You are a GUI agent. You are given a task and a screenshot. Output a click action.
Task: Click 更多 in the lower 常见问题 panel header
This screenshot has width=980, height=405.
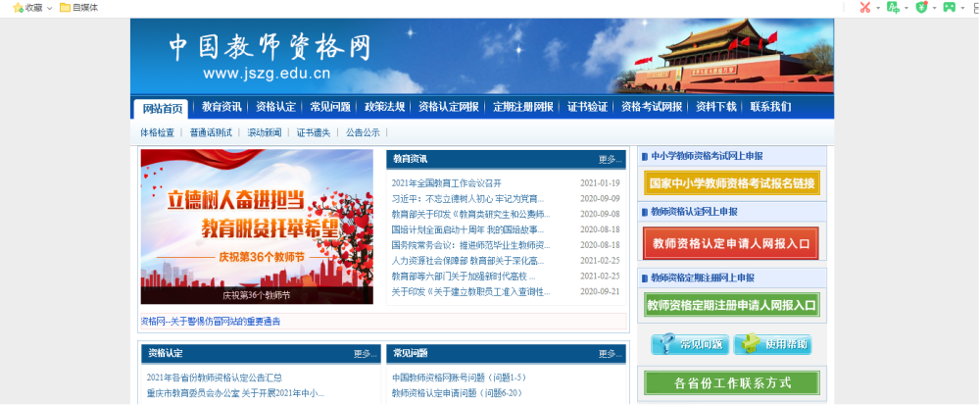[610, 354]
